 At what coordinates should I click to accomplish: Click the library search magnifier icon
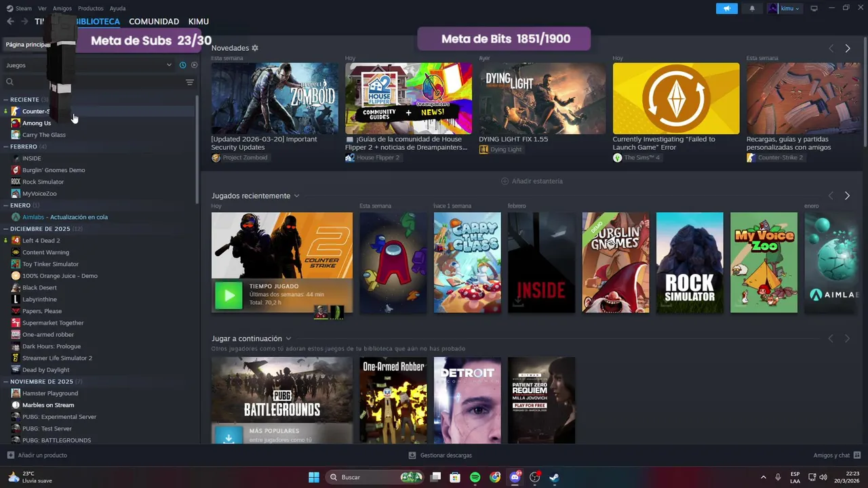pos(9,82)
